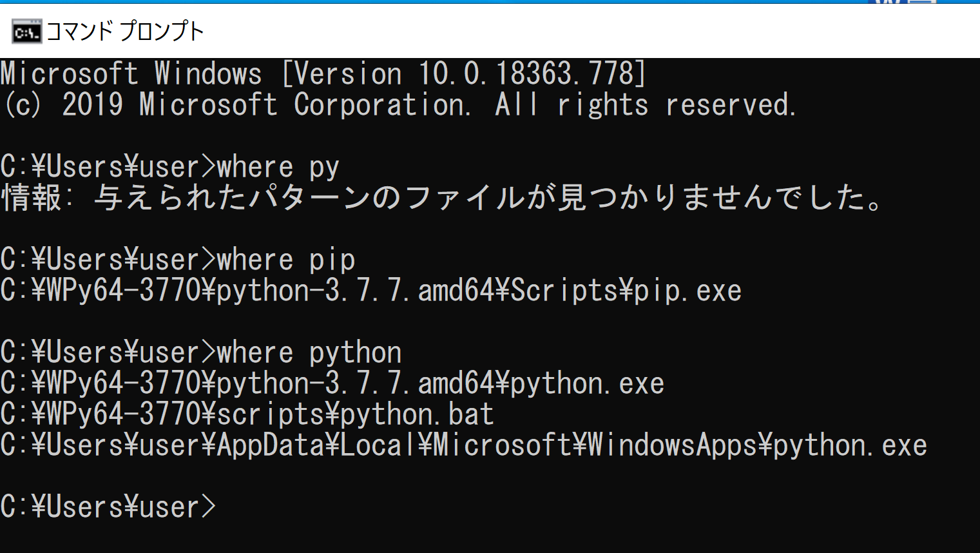980x553 pixels.
Task: Click the Scripts¥pip.exe path output
Action: [371, 291]
